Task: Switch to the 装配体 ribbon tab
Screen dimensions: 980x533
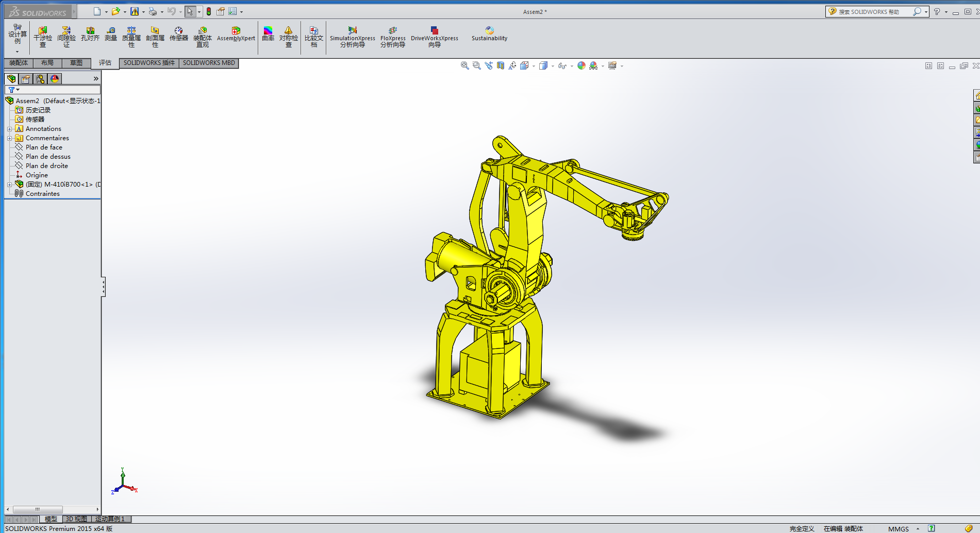Action: (19, 63)
